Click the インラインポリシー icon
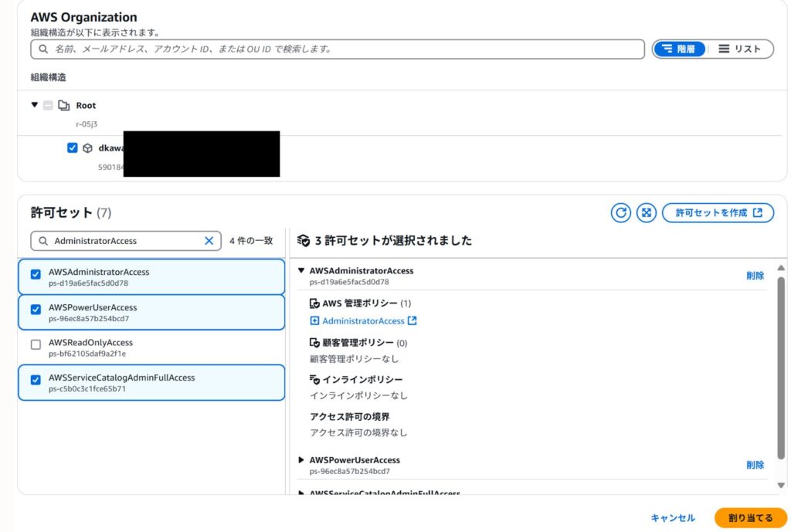The image size is (791, 532). tap(314, 380)
